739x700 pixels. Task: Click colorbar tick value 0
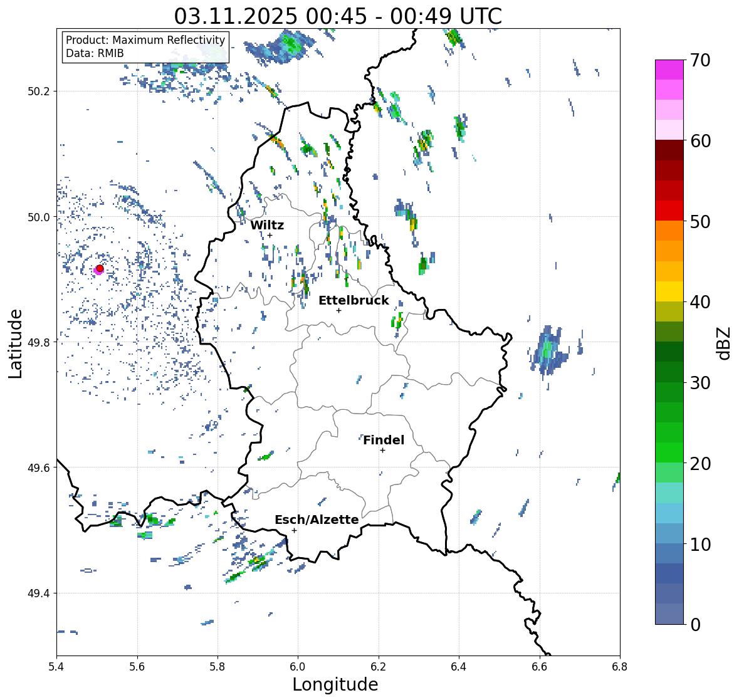695,625
